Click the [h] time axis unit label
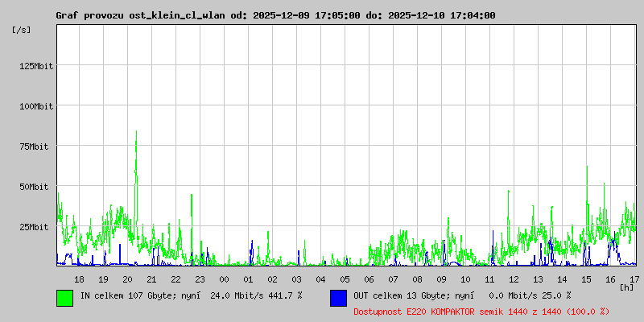 coord(627,287)
